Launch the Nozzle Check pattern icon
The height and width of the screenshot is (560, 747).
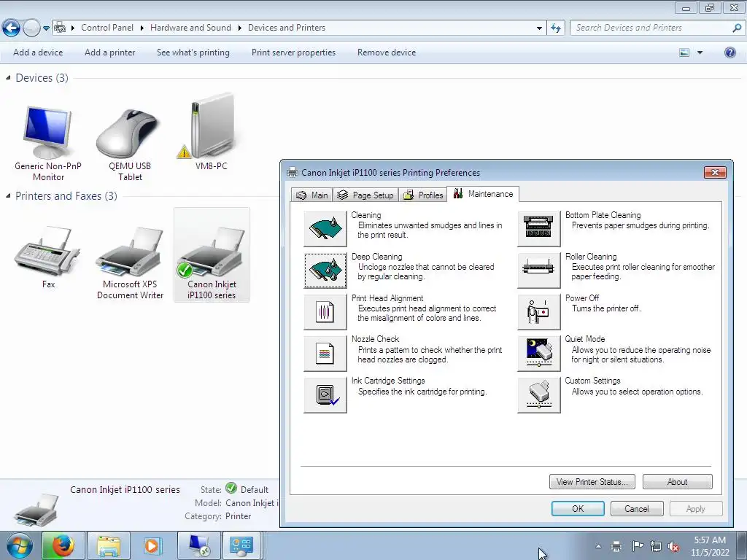(x=325, y=354)
